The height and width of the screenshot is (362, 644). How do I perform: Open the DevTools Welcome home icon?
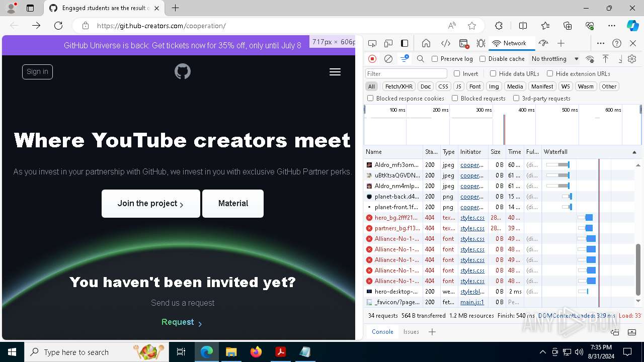(426, 43)
